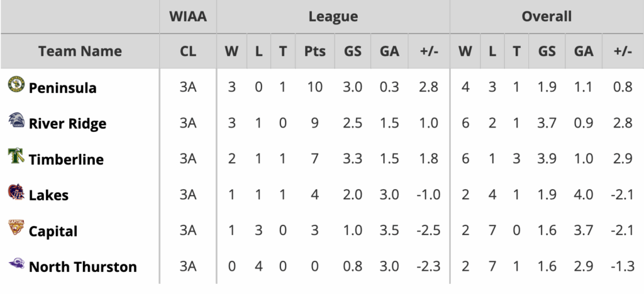Click the WIAA header cell
The image size is (644, 294).
pyautogui.click(x=188, y=17)
